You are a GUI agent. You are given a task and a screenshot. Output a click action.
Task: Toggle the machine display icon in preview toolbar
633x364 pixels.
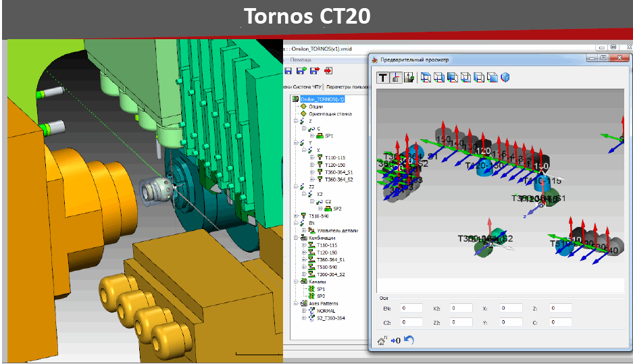click(409, 78)
